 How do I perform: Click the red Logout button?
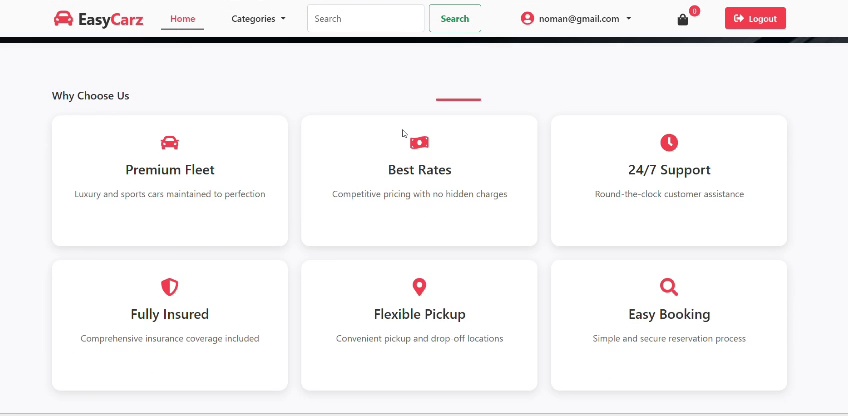pyautogui.click(x=755, y=18)
